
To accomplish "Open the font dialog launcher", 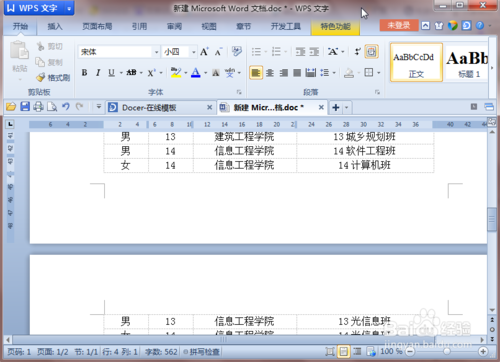I will [239, 92].
